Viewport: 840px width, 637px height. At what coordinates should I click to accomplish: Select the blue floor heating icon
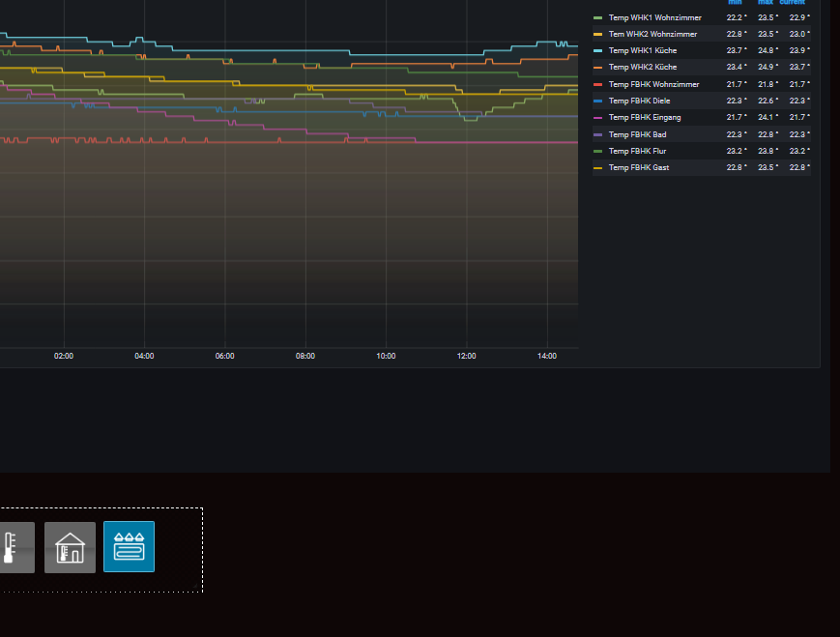pos(129,547)
